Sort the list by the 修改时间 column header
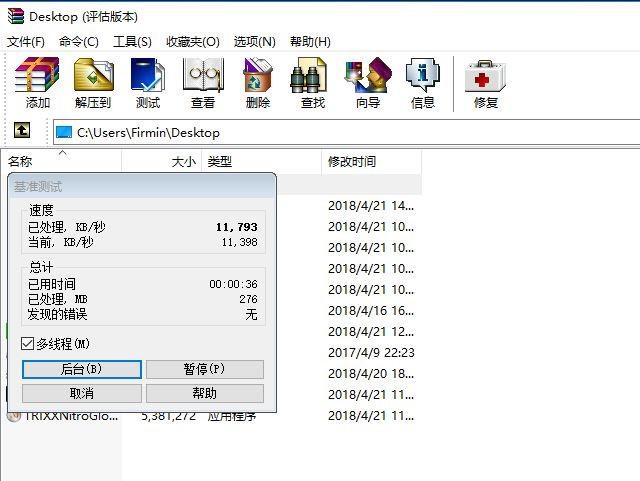Image resolution: width=640 pixels, height=481 pixels. (371, 161)
